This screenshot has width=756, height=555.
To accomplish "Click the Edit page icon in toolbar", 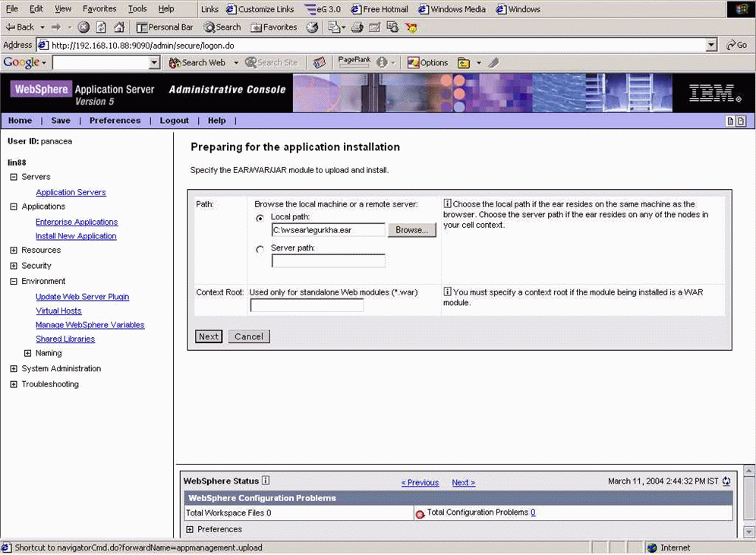I will 375,27.
